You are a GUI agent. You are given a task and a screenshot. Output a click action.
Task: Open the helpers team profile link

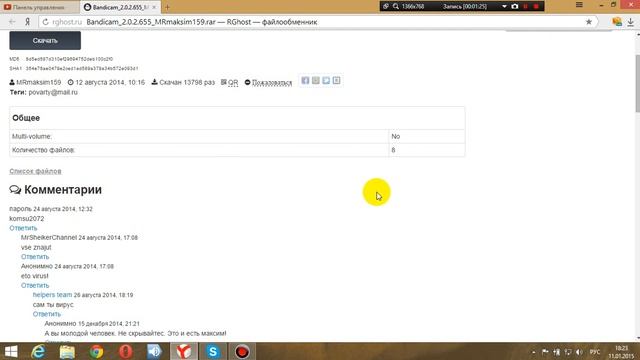(52, 295)
